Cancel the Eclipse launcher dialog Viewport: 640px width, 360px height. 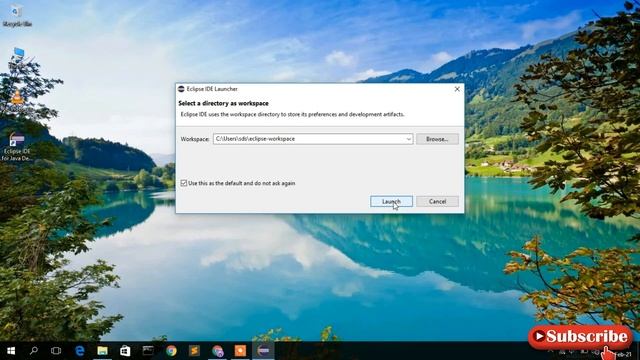(x=437, y=201)
